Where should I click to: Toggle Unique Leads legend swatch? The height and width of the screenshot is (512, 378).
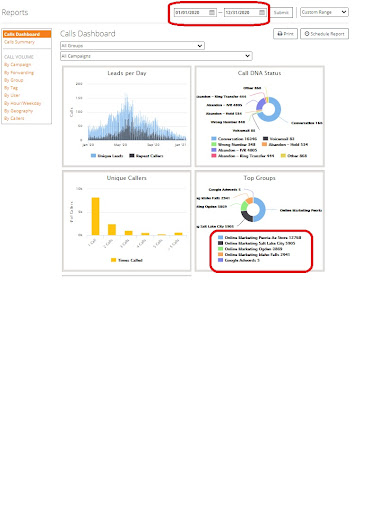94,156
